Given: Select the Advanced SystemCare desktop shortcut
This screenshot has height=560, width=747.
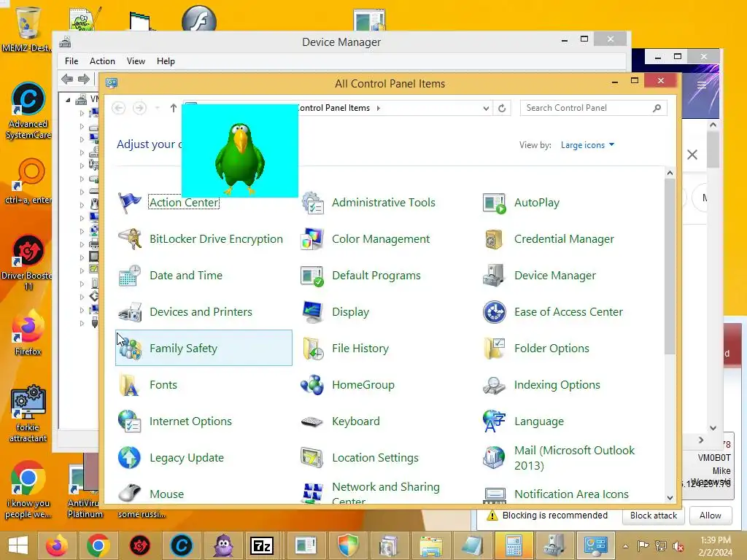Looking at the screenshot, I should [x=28, y=111].
